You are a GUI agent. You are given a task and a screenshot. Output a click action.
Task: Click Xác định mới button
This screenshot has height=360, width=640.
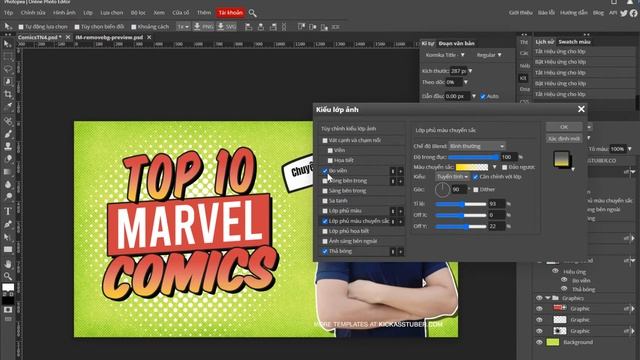pyautogui.click(x=564, y=139)
